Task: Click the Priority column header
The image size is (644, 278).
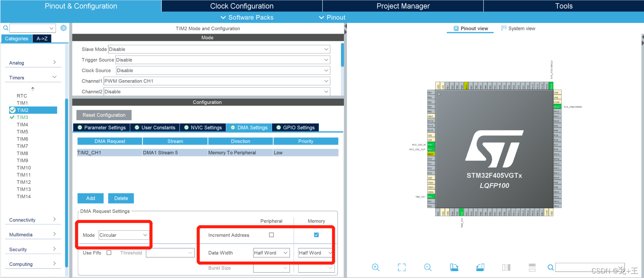Action: (x=306, y=141)
